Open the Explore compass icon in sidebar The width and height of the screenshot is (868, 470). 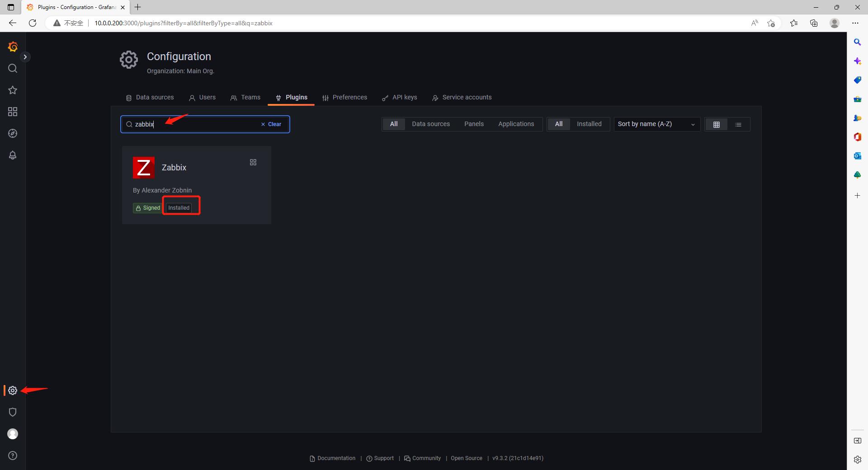13,133
